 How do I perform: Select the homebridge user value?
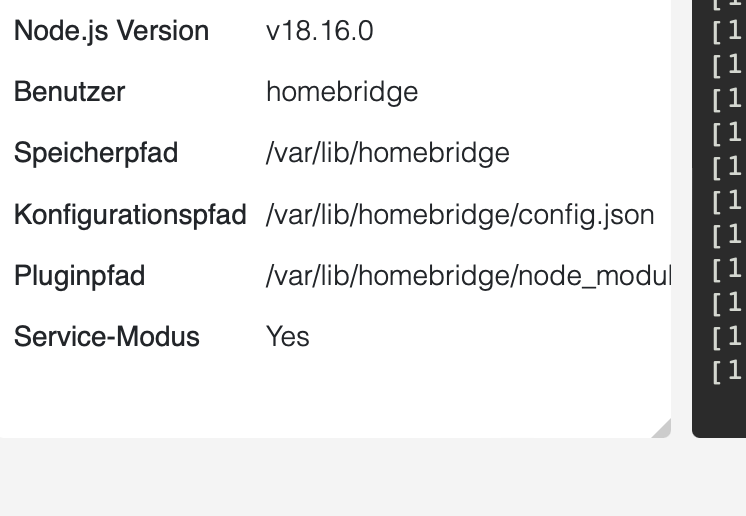pos(341,92)
